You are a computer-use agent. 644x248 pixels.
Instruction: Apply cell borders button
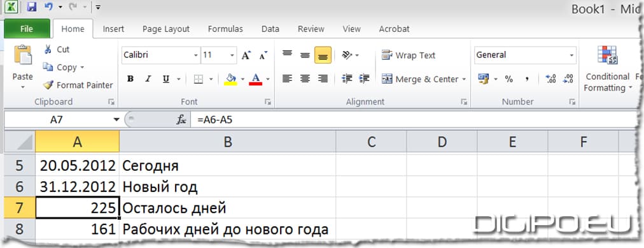(x=199, y=80)
